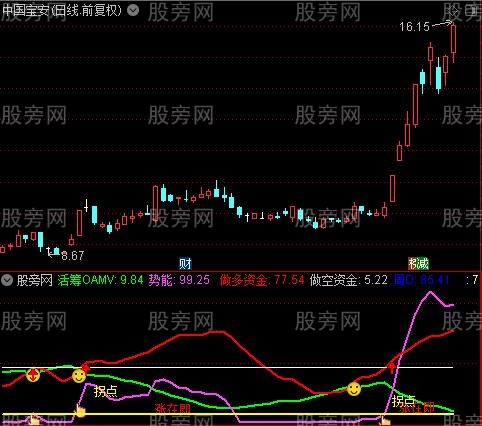Open the dropdown next to 中国宝安 title
Image resolution: width=482 pixels, height=426 pixels.
point(133,11)
